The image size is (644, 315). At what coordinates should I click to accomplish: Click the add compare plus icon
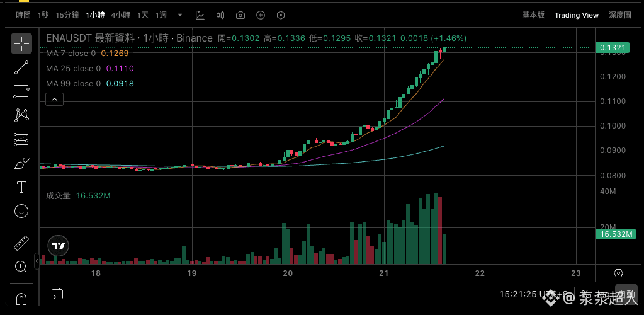pos(261,15)
